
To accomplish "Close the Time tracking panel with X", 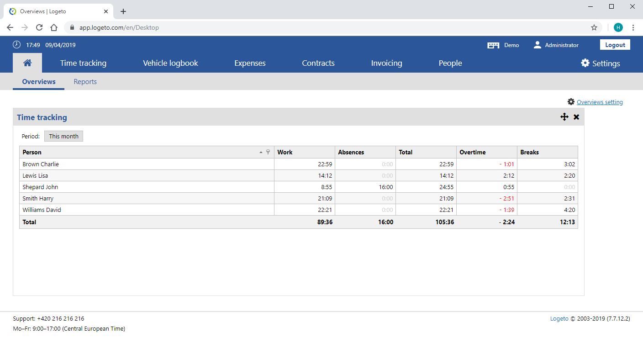I will (576, 117).
